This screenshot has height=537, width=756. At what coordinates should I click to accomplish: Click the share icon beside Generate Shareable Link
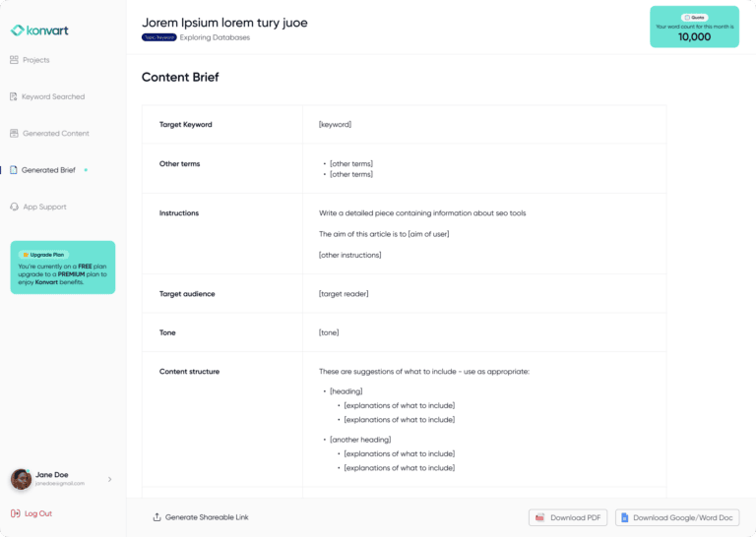[x=157, y=517]
